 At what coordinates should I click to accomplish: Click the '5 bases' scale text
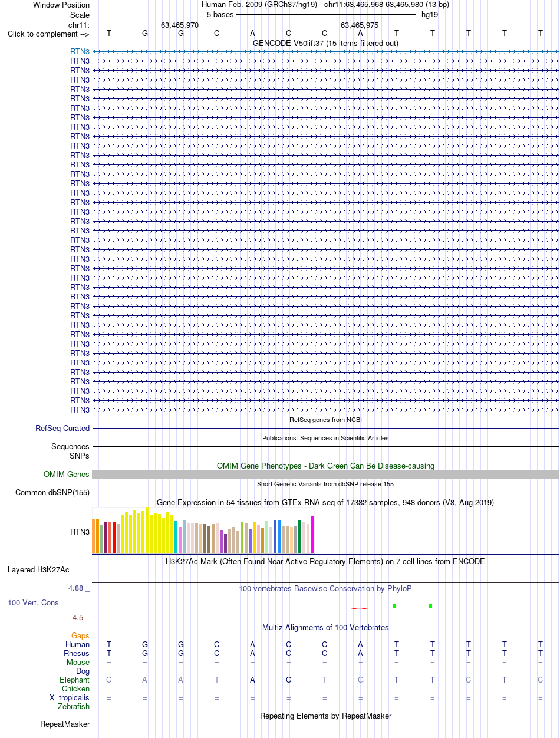point(220,14)
